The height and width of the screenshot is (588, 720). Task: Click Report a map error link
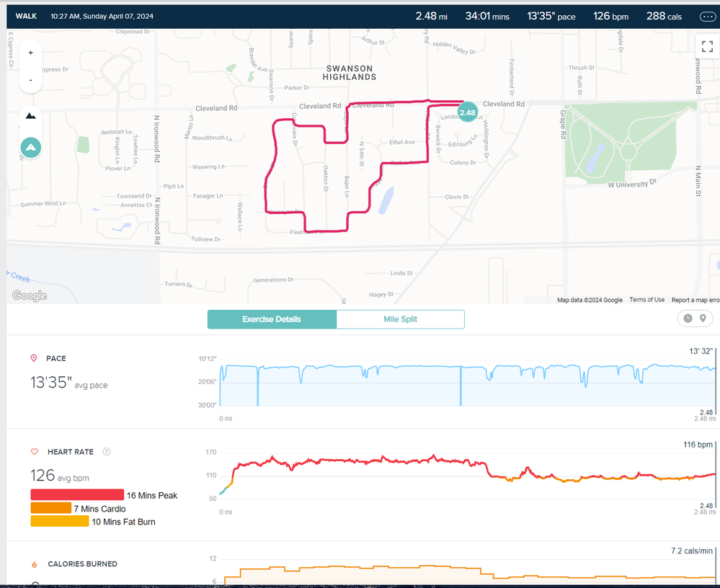click(x=695, y=300)
